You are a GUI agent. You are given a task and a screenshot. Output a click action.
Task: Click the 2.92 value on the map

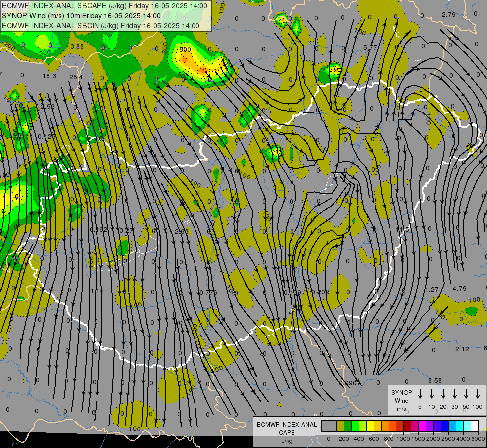(48, 107)
